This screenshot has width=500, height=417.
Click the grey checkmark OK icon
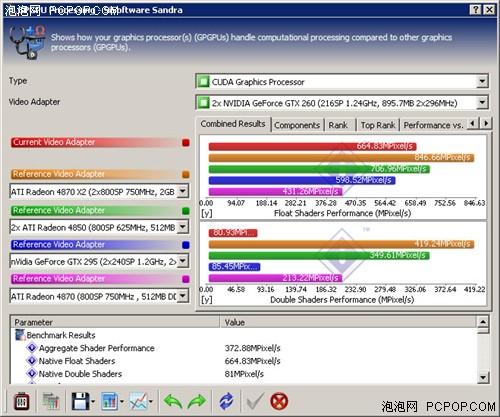255,401
